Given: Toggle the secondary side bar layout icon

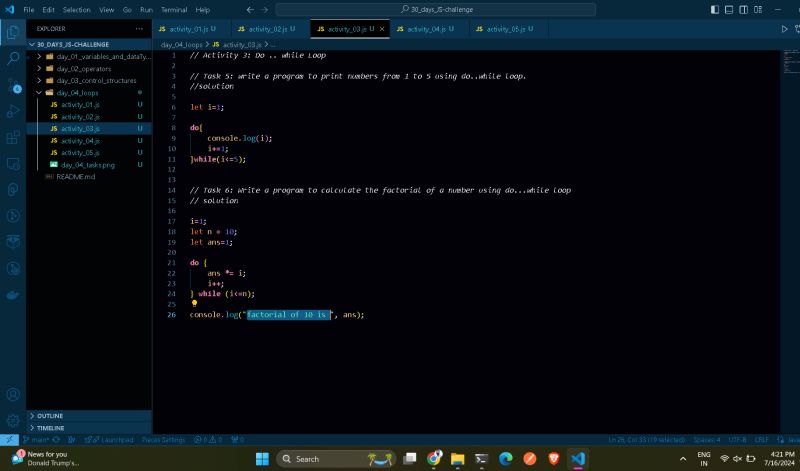Looking at the screenshot, I should pyautogui.click(x=743, y=10).
